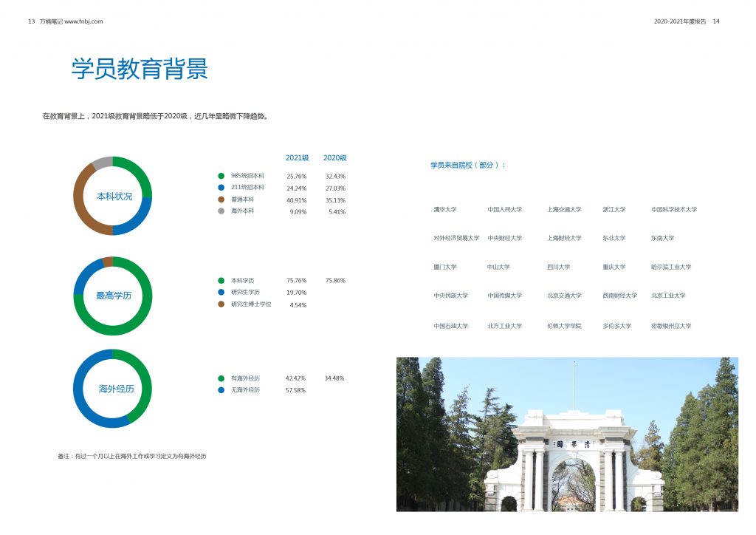
Task: Click 浙江大学 in the school list
Action: pyautogui.click(x=614, y=209)
